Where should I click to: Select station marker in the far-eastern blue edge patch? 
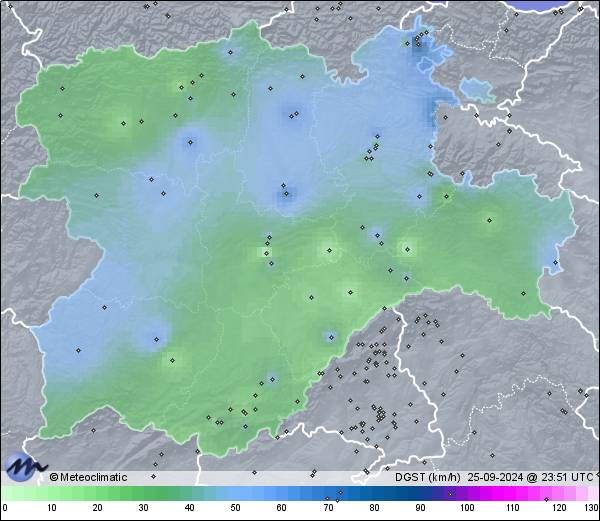coord(556,262)
